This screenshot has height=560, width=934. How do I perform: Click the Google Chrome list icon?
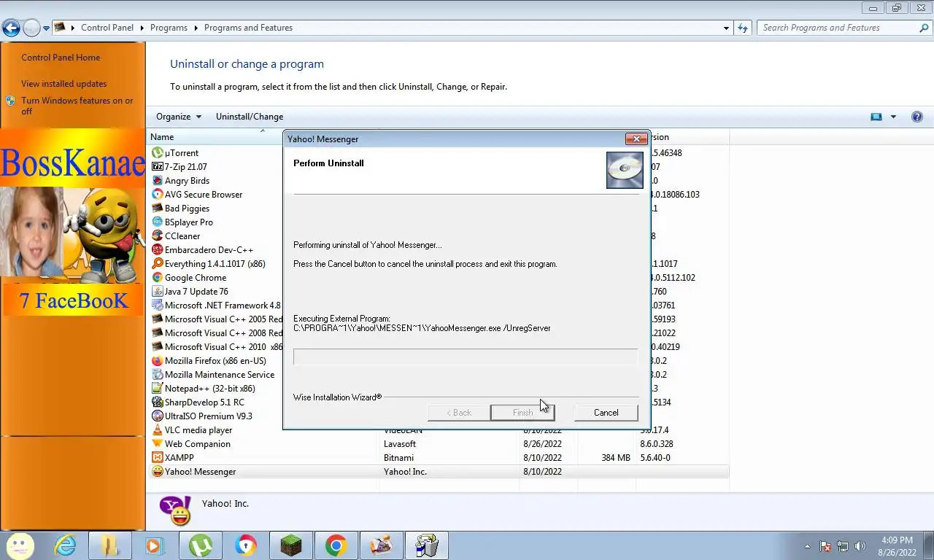(x=157, y=278)
